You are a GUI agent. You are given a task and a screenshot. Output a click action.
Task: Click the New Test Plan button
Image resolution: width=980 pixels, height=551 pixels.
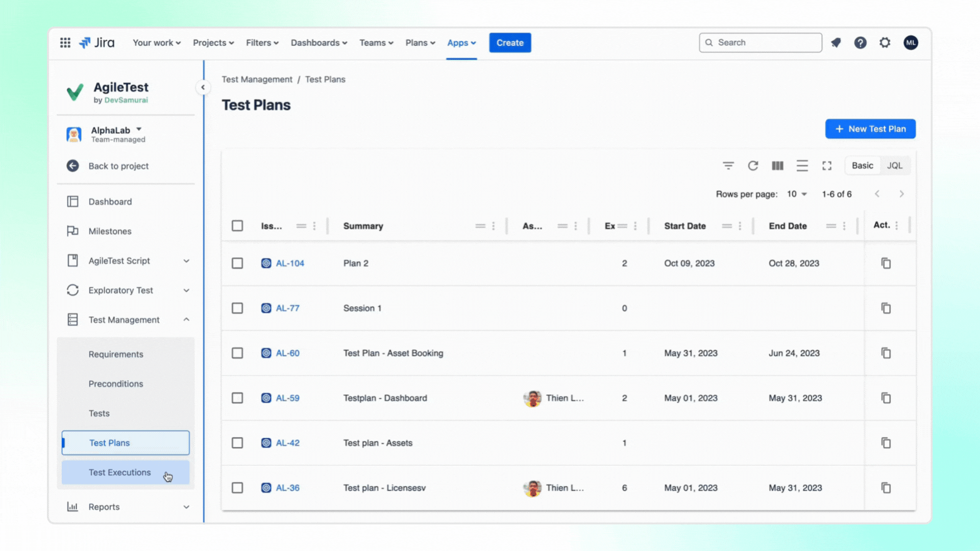[x=870, y=129]
